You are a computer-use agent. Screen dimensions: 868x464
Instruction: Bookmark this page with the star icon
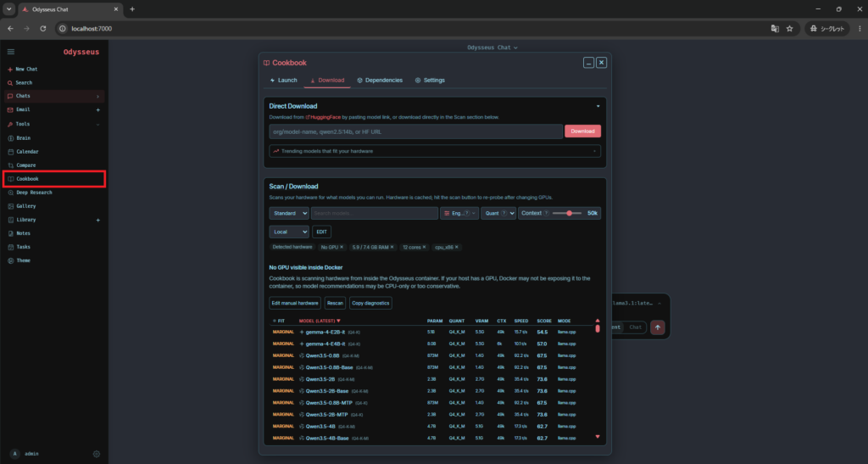789,29
